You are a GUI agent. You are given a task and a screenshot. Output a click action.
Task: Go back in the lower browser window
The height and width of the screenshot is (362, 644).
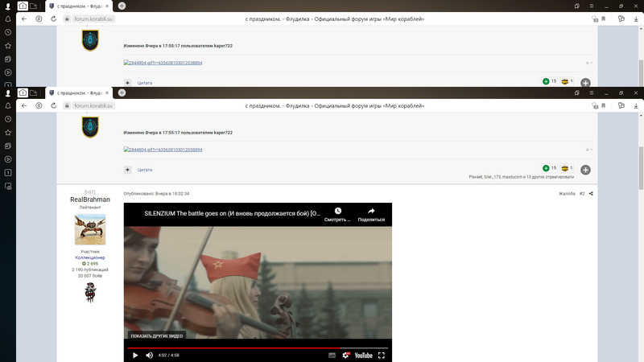click(24, 105)
